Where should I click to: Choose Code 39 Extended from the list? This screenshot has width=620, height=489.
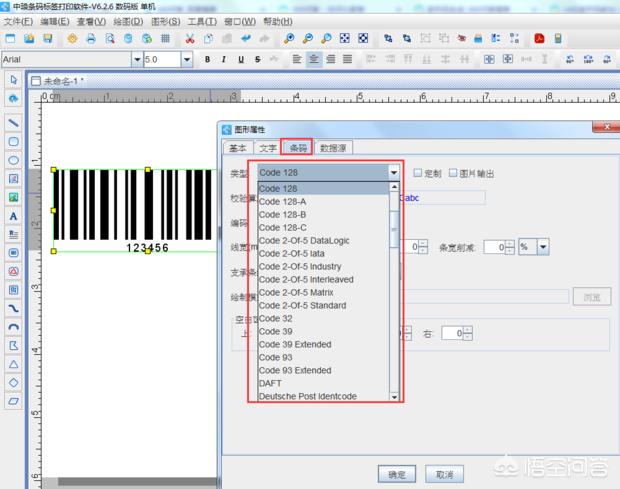pyautogui.click(x=323, y=344)
